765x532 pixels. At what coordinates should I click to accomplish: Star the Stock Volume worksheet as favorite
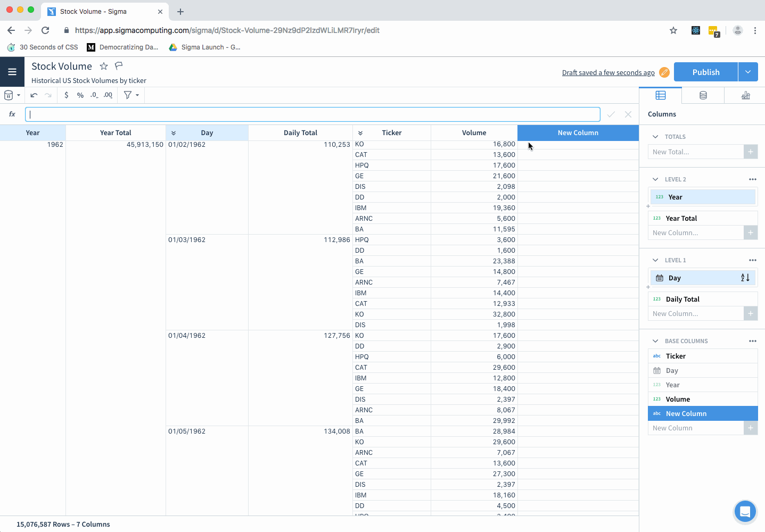pos(104,66)
